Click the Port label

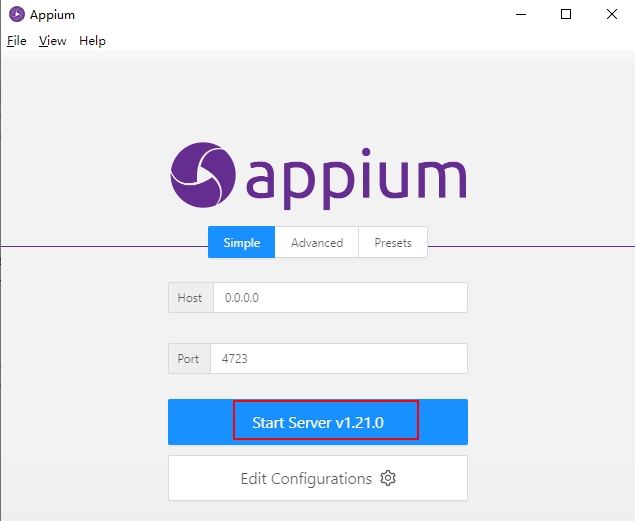(189, 359)
